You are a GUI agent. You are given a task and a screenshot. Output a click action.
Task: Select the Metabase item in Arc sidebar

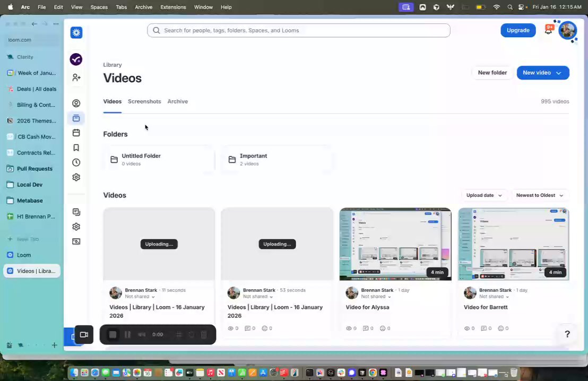pyautogui.click(x=32, y=201)
